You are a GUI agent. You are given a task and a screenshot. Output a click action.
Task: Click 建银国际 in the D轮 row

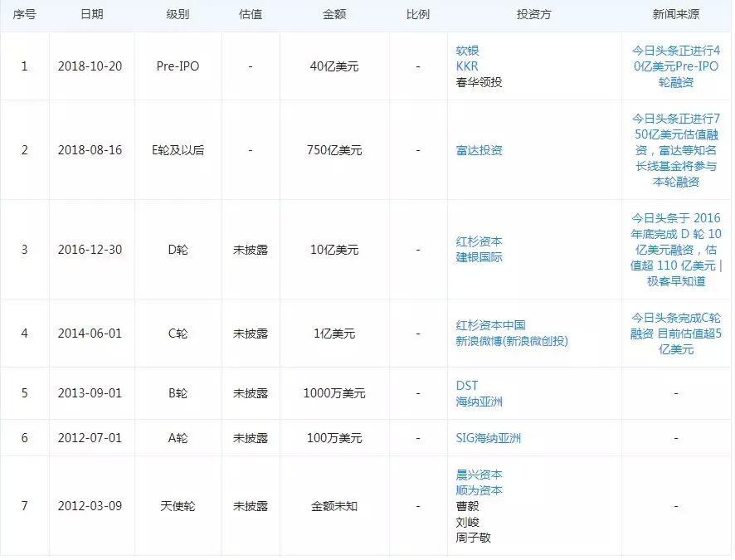coord(479,257)
